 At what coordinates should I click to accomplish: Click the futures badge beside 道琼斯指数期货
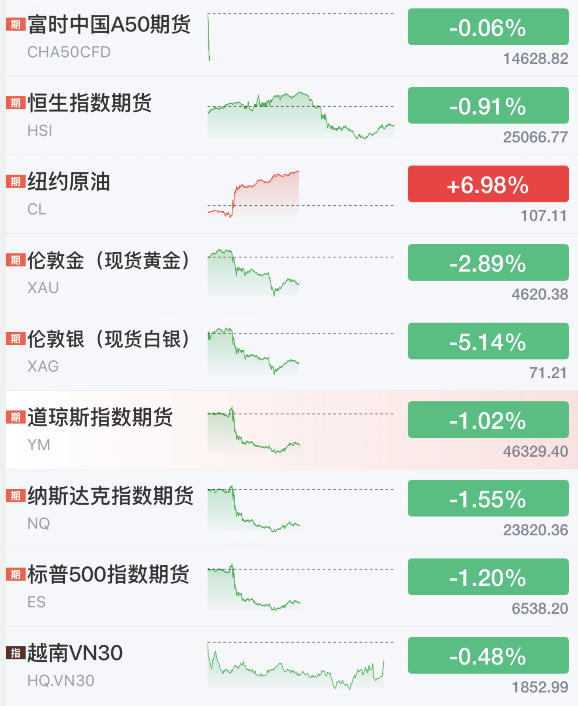[15, 417]
